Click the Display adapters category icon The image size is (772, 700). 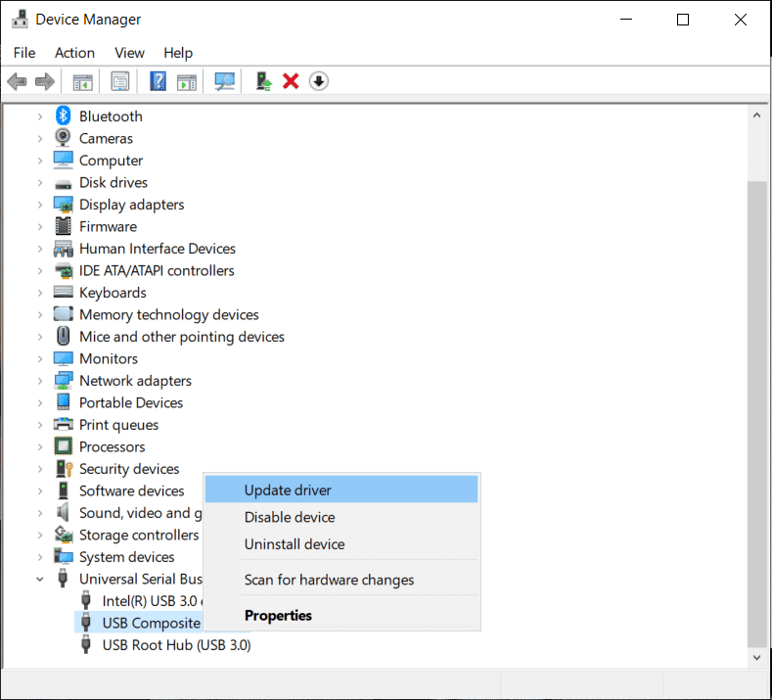pos(63,204)
